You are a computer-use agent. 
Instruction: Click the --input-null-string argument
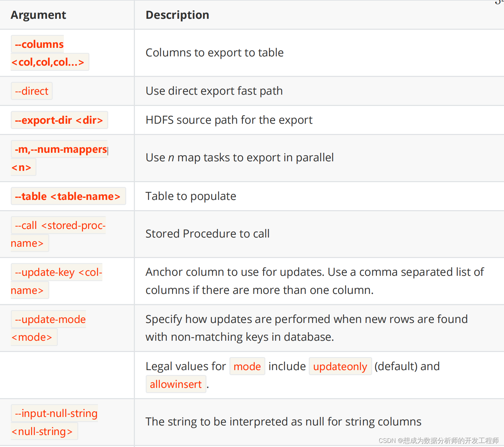54,422
